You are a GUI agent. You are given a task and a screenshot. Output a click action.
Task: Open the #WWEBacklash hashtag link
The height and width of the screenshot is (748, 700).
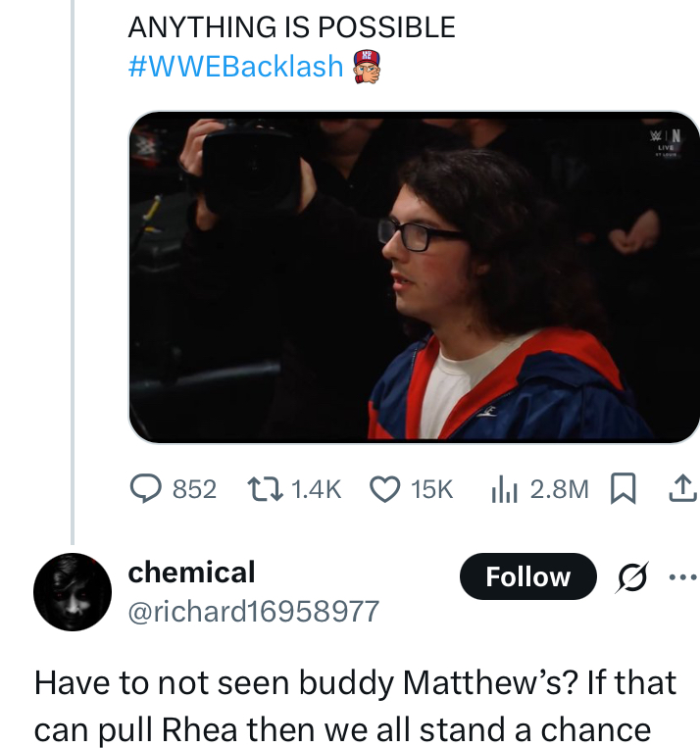pyautogui.click(x=236, y=67)
